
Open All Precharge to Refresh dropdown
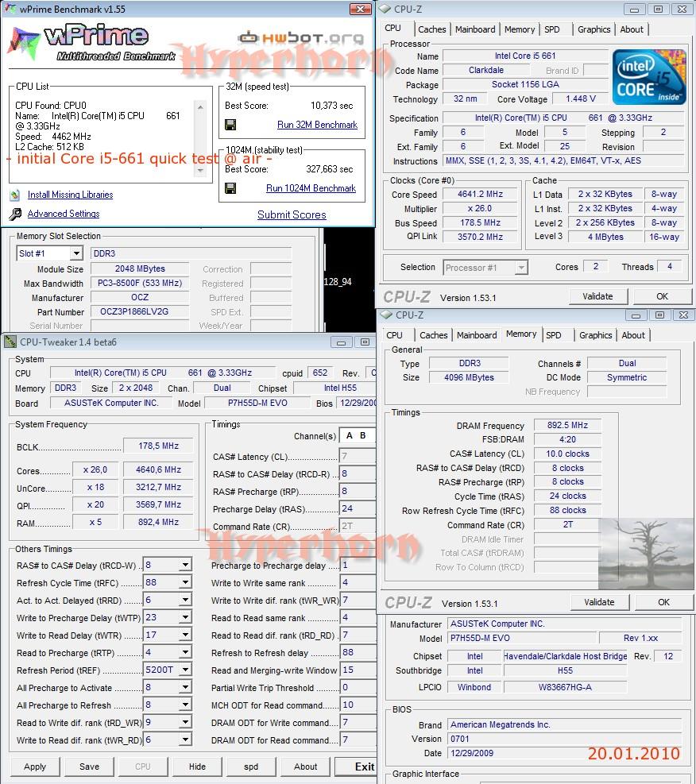[x=185, y=705]
